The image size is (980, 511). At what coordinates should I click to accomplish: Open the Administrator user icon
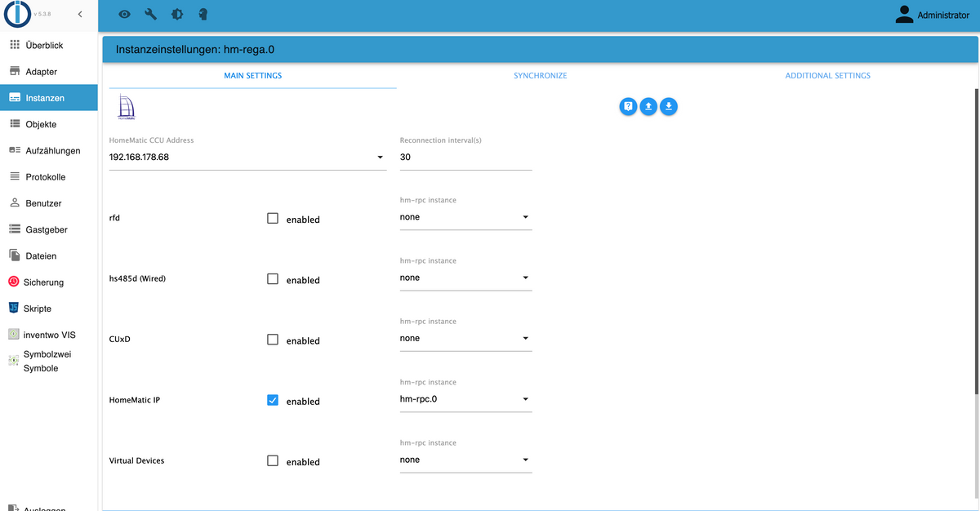click(x=904, y=15)
